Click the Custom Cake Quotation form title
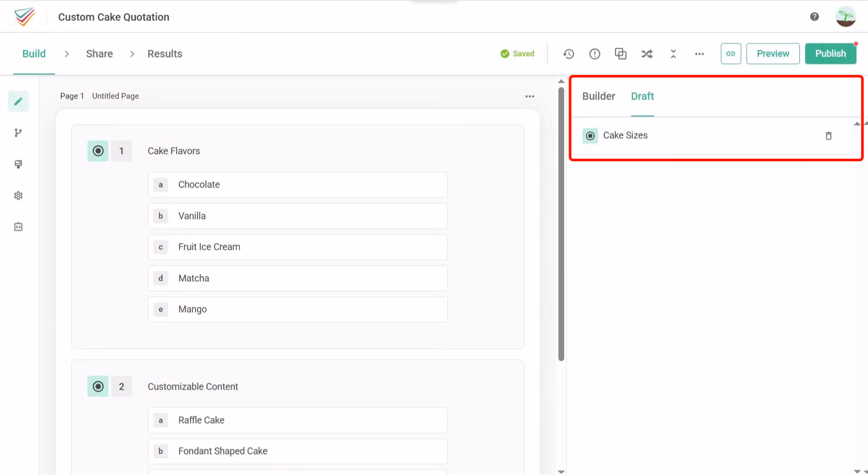This screenshot has width=868, height=475. click(x=114, y=17)
